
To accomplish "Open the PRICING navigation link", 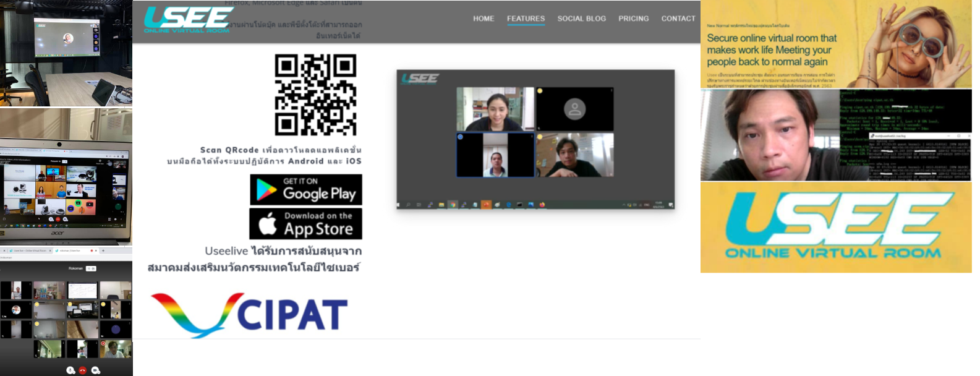I will [x=634, y=19].
